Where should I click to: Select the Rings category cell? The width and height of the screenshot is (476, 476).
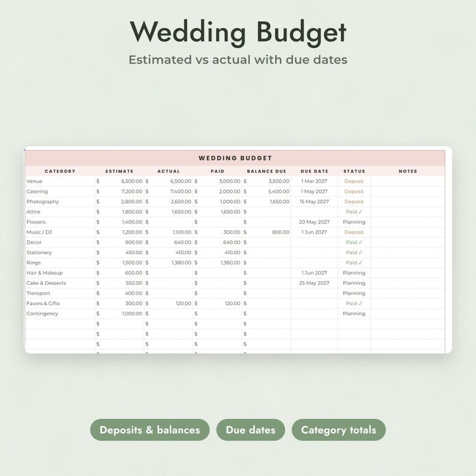pyautogui.click(x=60, y=263)
